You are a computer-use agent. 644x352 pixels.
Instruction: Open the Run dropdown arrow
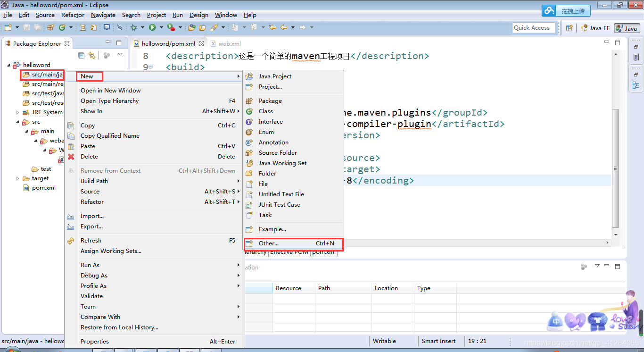coord(161,28)
